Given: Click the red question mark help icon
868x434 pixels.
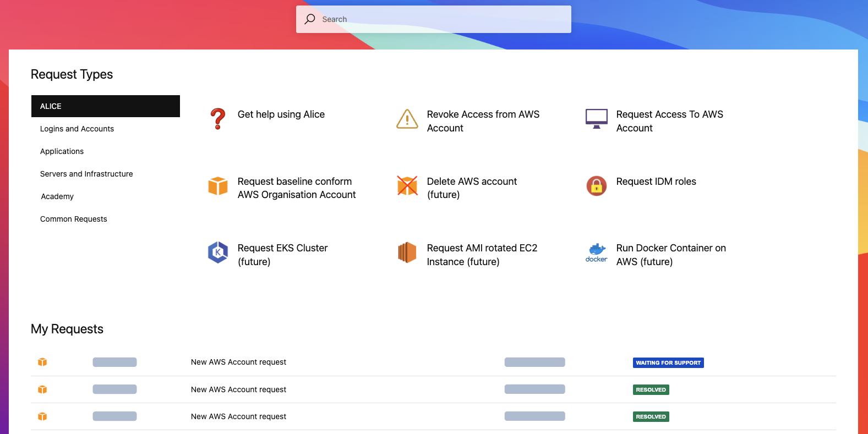Looking at the screenshot, I should tap(218, 119).
